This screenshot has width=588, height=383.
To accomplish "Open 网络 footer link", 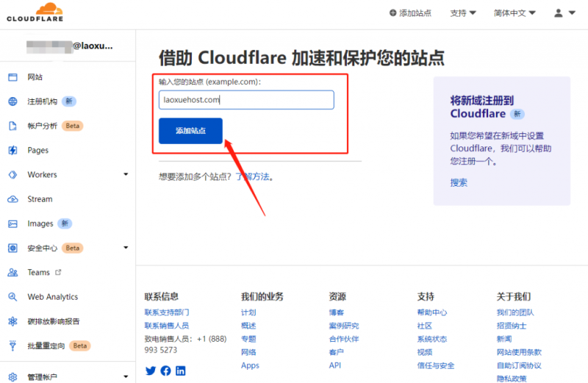I will point(248,352).
